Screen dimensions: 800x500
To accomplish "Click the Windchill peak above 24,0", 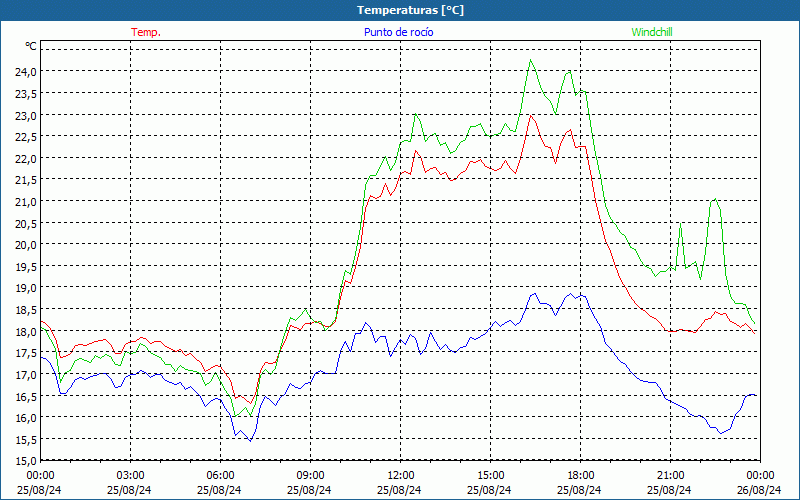I will pos(531,60).
